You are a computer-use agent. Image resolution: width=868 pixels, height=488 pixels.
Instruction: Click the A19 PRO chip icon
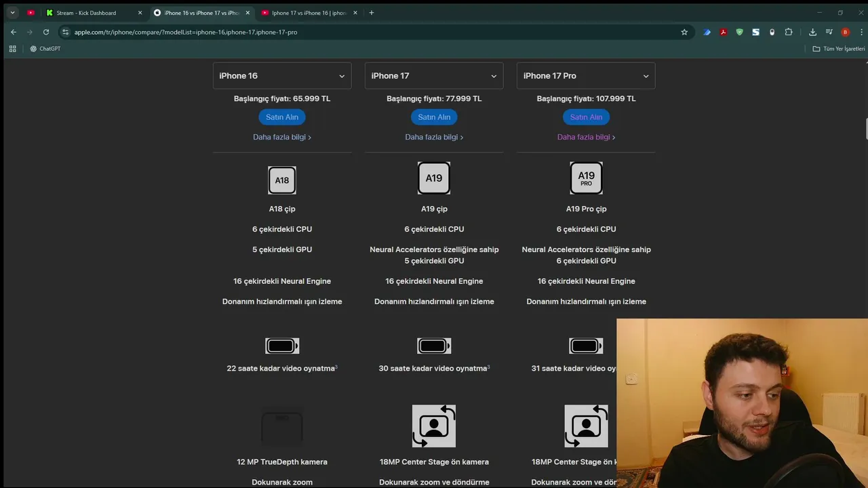[586, 178]
